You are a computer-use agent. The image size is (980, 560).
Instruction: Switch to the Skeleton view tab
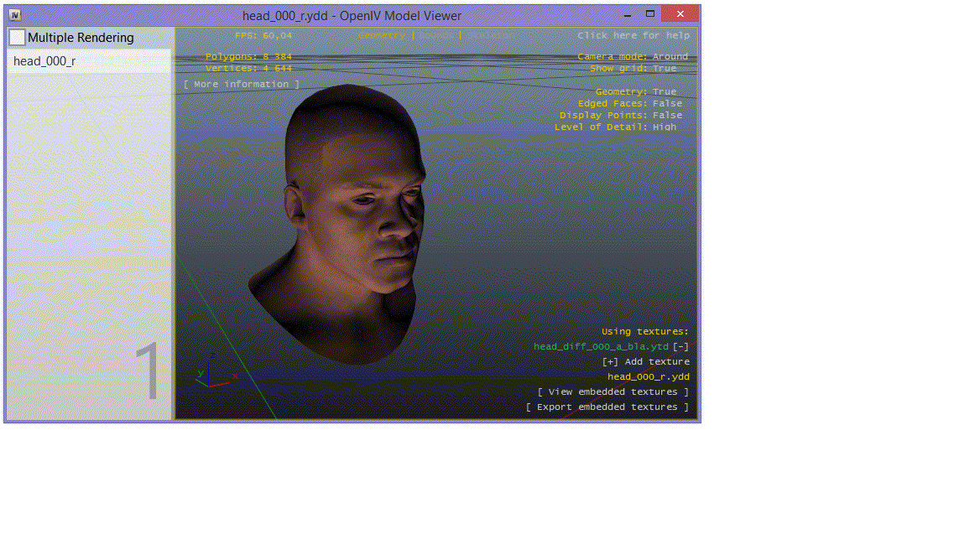pyautogui.click(x=490, y=35)
